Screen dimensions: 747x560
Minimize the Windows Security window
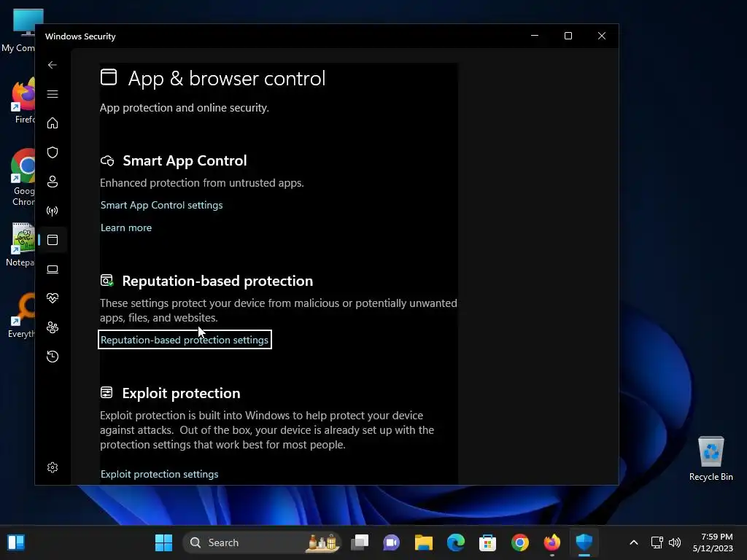pyautogui.click(x=535, y=36)
